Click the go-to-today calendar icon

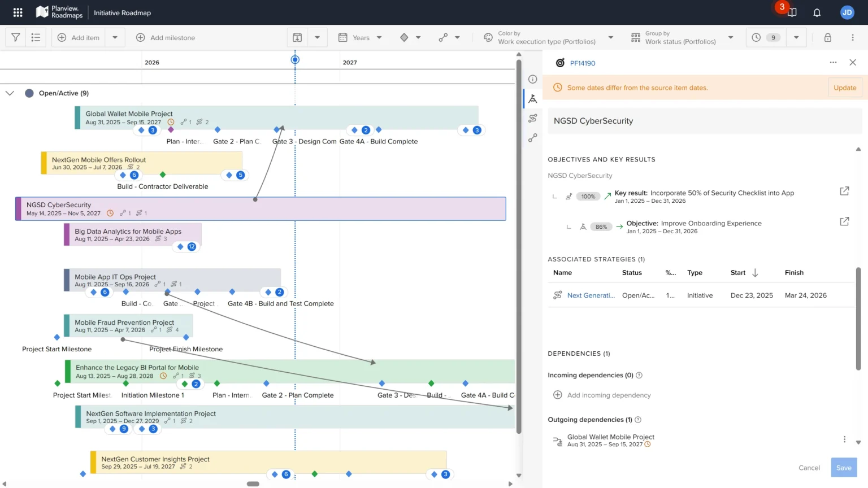297,38
